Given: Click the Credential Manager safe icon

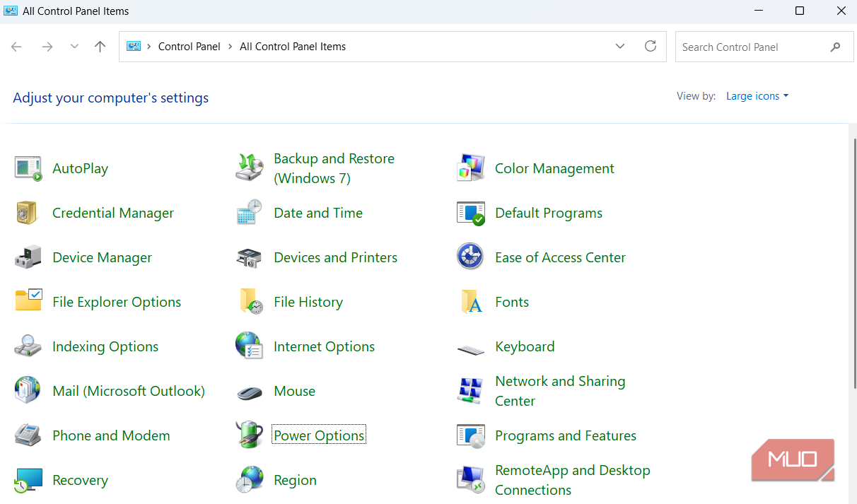Looking at the screenshot, I should (x=27, y=213).
